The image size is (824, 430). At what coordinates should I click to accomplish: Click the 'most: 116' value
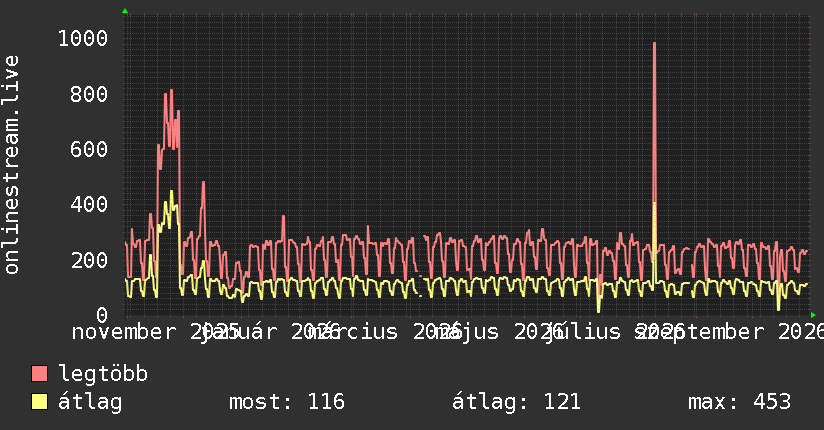click(287, 402)
